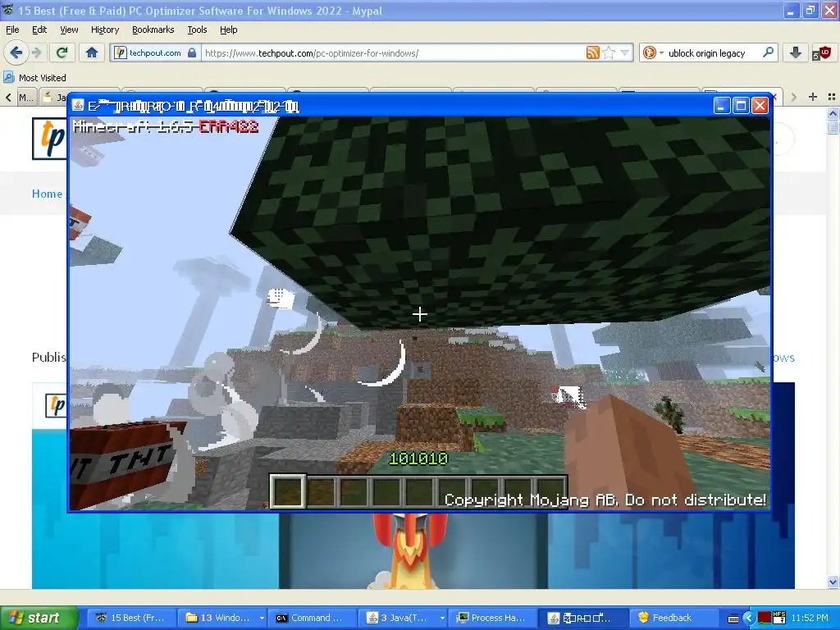Open a new tab with the plus button
The height and width of the screenshot is (630, 840).
pyautogui.click(x=813, y=97)
